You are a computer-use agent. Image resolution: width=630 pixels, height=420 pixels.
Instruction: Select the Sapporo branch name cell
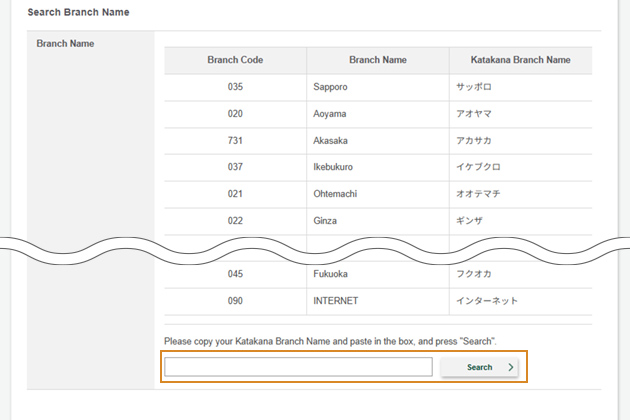tap(331, 87)
